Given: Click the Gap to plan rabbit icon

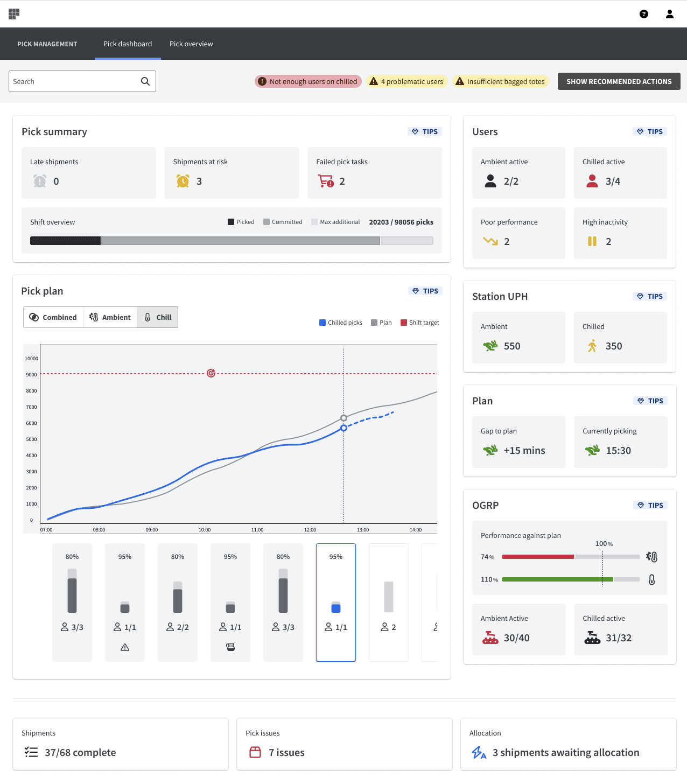Looking at the screenshot, I should 490,450.
